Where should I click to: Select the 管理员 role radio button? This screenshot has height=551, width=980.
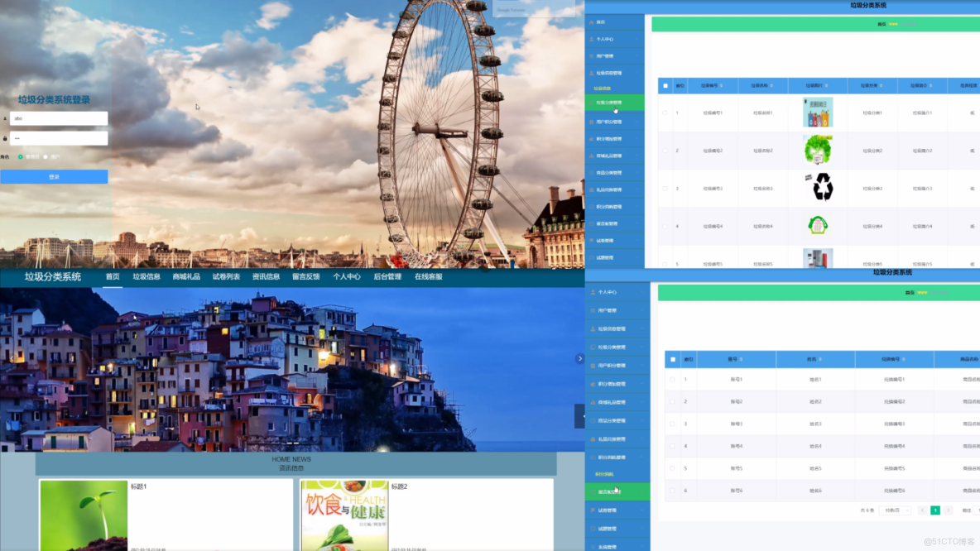[x=21, y=157]
